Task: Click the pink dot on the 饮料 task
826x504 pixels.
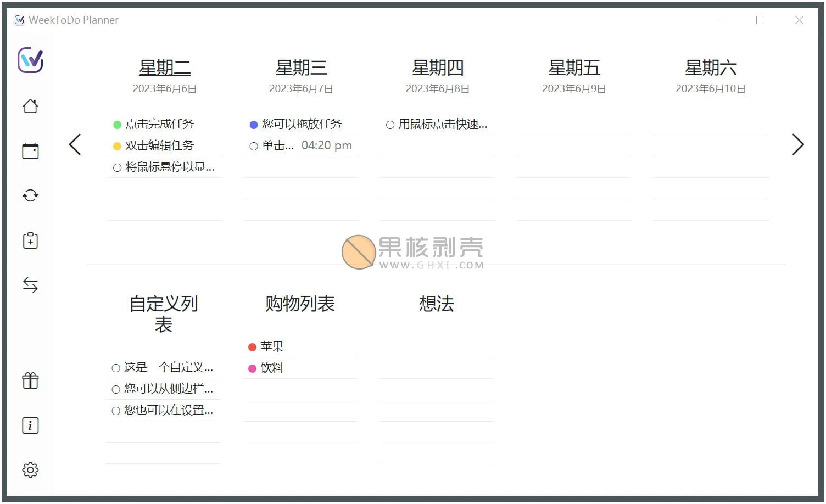Action: [x=253, y=368]
